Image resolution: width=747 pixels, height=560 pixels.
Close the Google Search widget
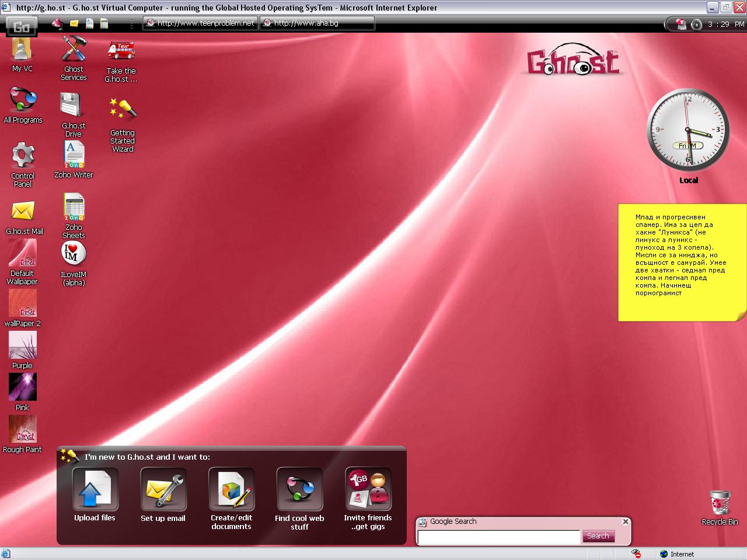tap(626, 521)
